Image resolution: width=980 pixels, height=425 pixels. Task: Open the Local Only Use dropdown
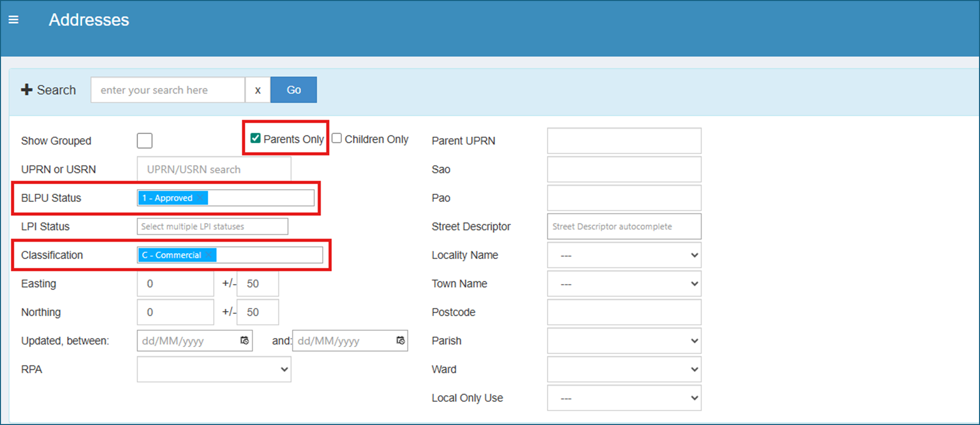(x=624, y=398)
